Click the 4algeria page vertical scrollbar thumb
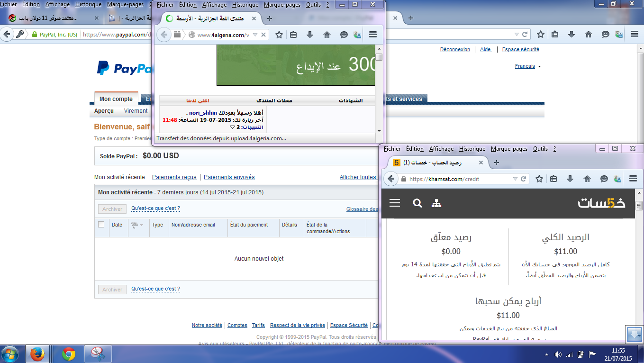644x363 pixels. (379, 57)
